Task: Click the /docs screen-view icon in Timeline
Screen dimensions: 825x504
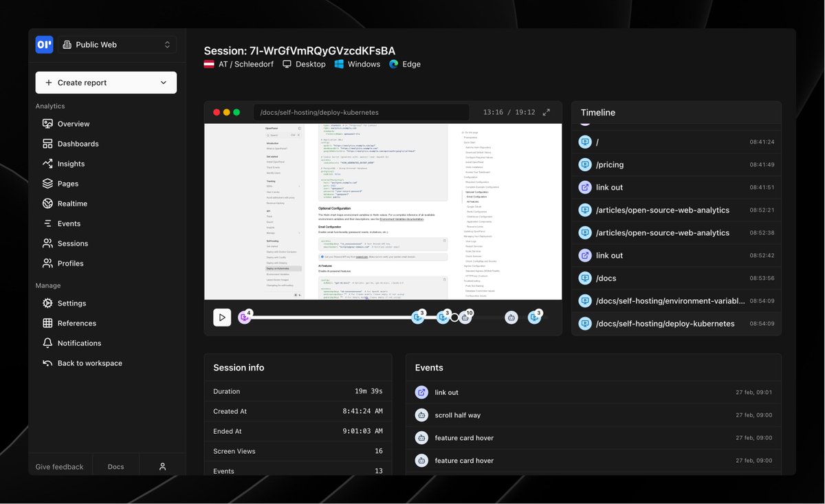Action: tap(585, 278)
